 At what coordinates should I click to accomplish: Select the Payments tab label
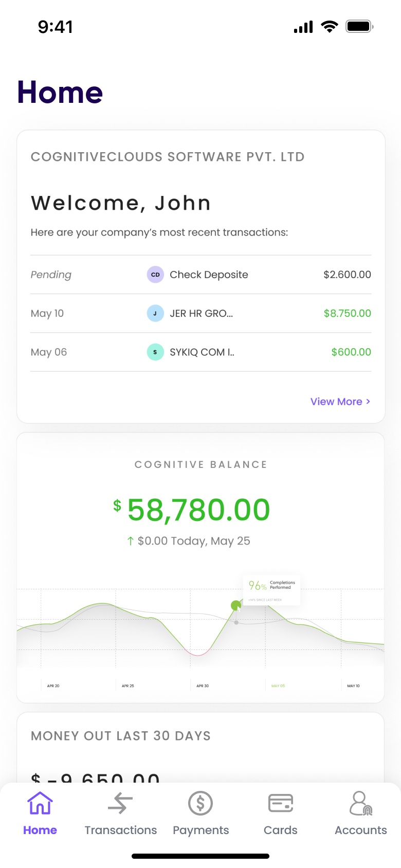click(x=200, y=830)
